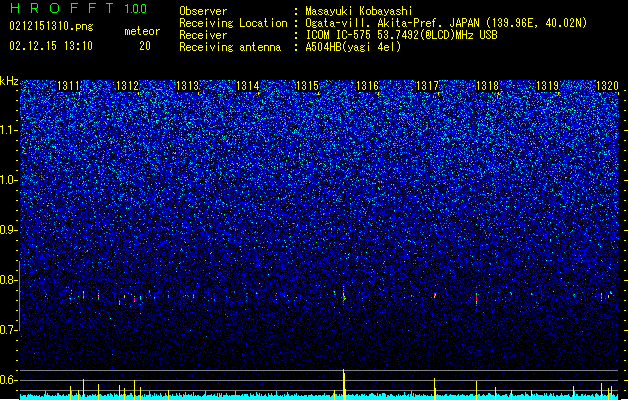This screenshot has width=629, height=400.
Task: Click the 1312 time marker
Action: click(x=127, y=86)
